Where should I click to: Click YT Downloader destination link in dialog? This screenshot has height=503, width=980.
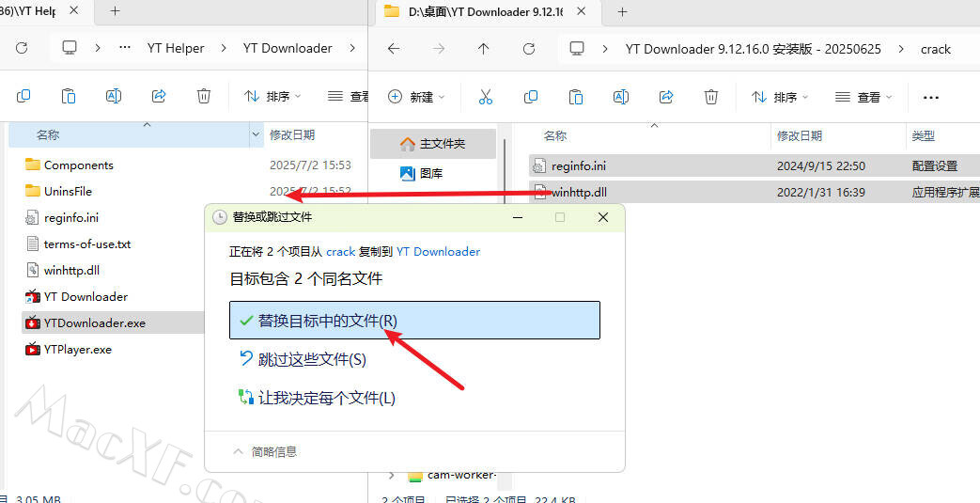click(x=438, y=252)
